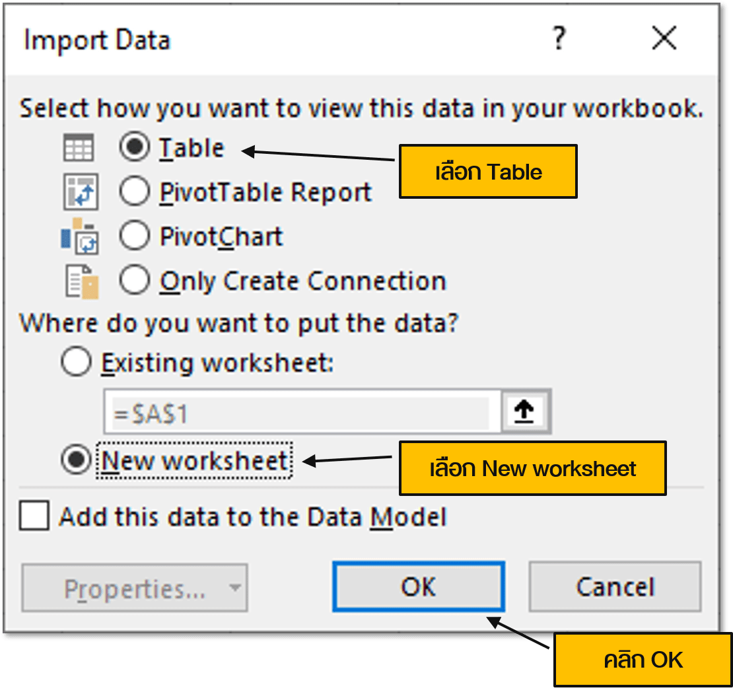The height and width of the screenshot is (700, 733).
Task: Click the OK button
Action: pos(419,587)
